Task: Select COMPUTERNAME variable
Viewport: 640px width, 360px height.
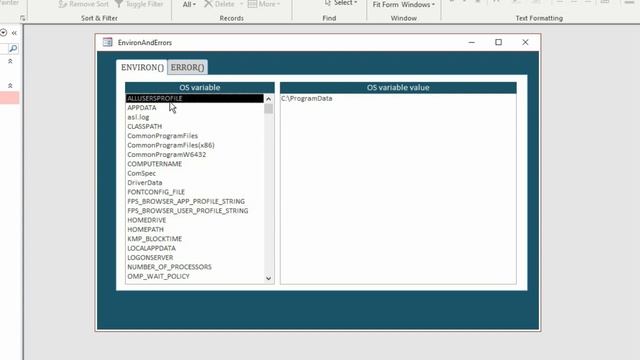Action: (195, 164)
